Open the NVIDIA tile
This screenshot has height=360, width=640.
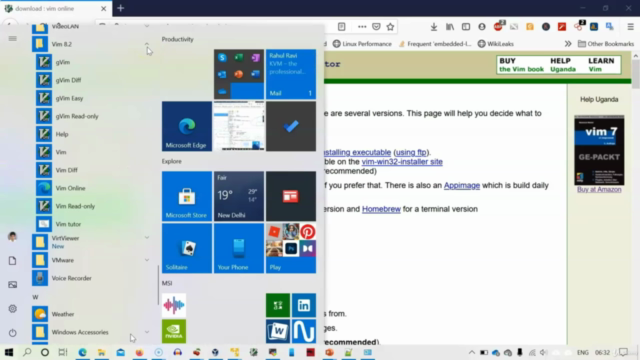pyautogui.click(x=174, y=331)
